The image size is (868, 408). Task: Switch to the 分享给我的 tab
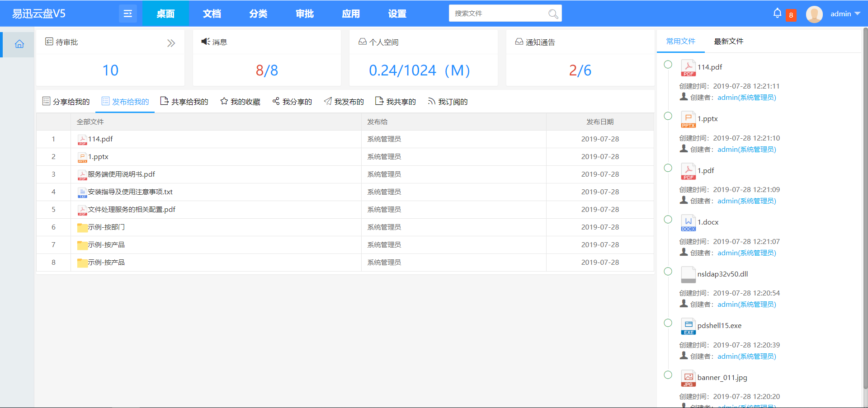(x=66, y=102)
